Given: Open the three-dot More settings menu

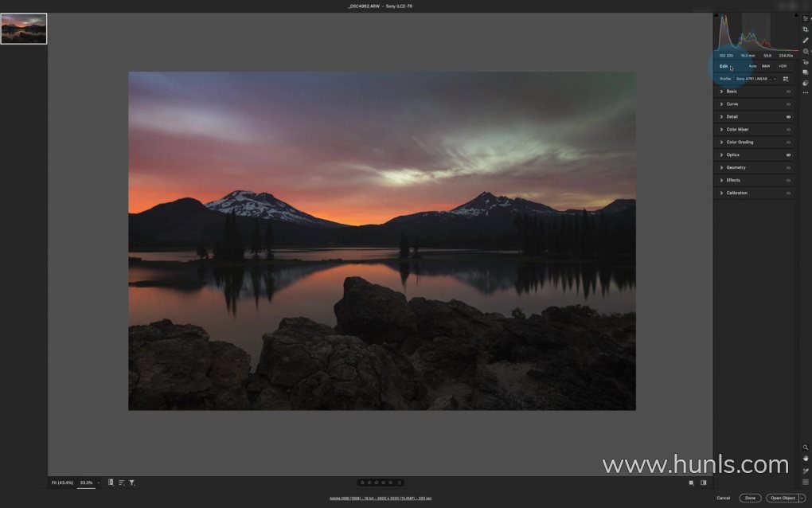Looking at the screenshot, I should (x=806, y=92).
